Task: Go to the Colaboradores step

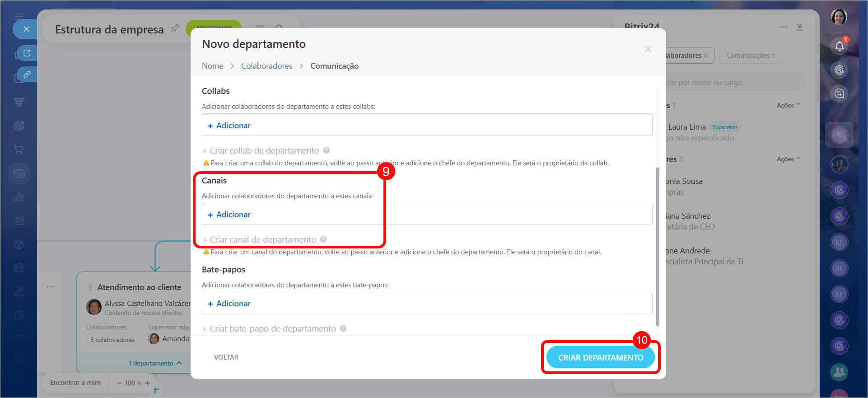Action: (266, 66)
